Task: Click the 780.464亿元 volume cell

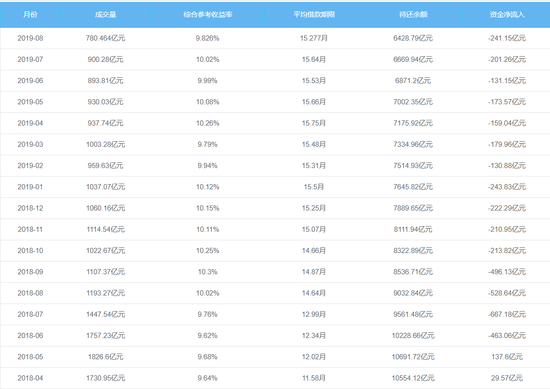Action: [106, 38]
